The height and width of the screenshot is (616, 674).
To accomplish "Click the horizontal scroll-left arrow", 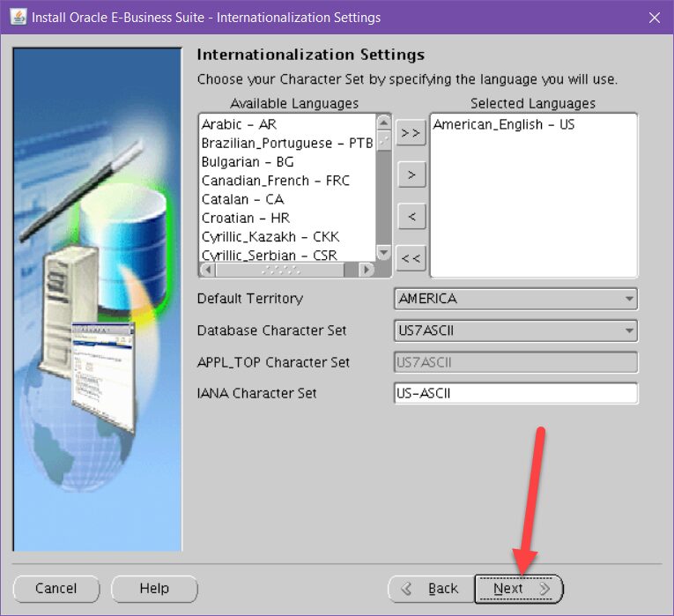I will (208, 270).
